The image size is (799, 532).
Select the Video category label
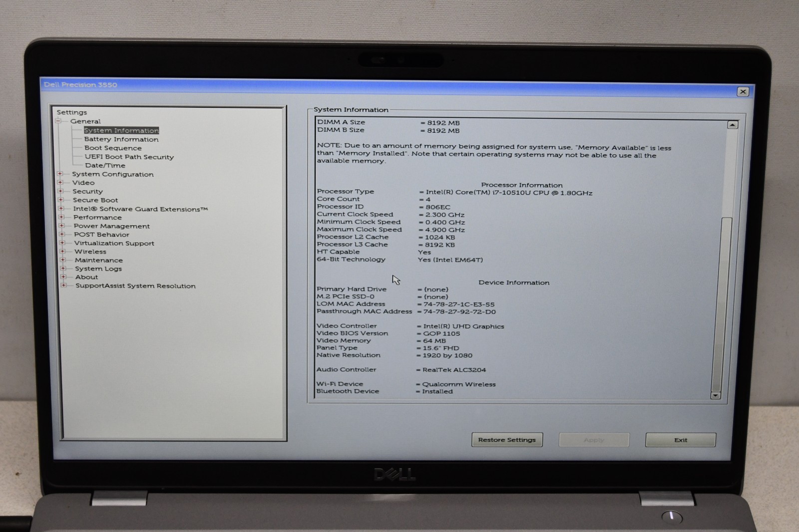click(x=83, y=183)
